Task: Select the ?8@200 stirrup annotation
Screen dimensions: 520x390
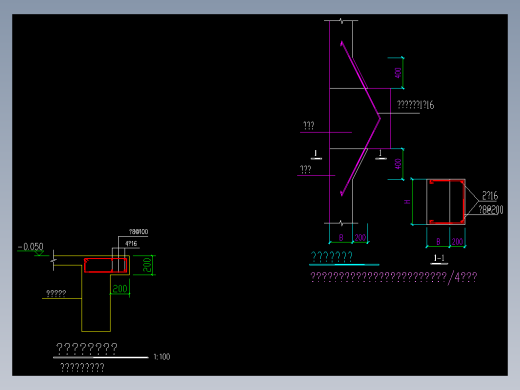Action: coord(491,210)
